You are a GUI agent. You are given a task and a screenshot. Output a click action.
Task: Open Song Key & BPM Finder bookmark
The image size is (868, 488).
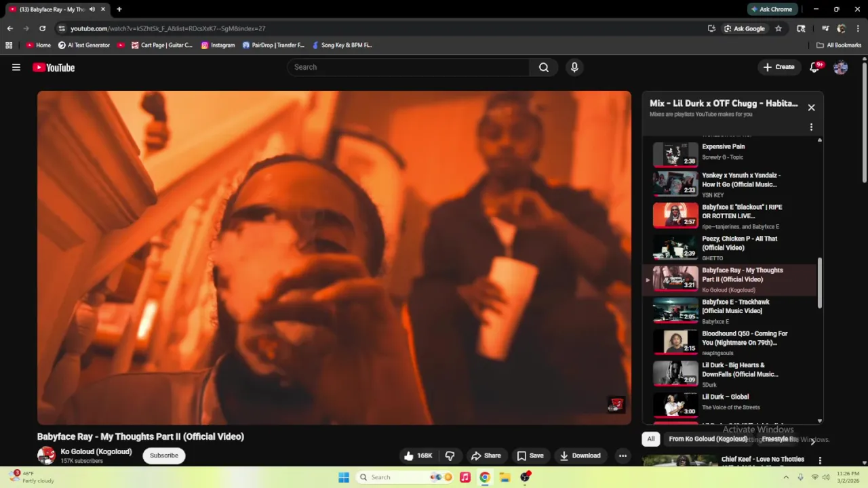(x=342, y=45)
